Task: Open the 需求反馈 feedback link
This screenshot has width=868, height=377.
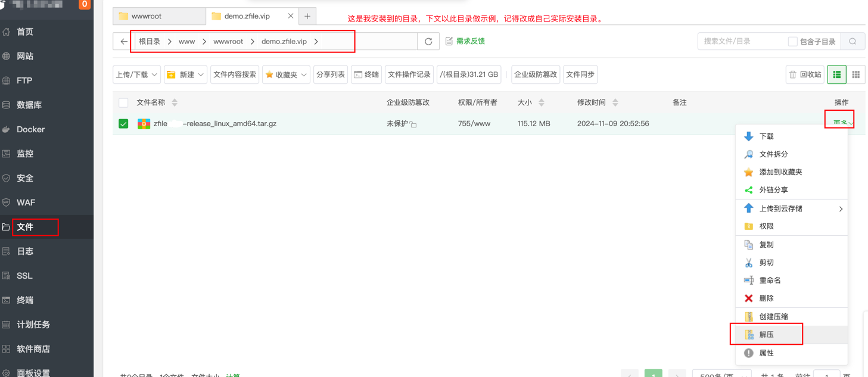Action: coord(465,41)
